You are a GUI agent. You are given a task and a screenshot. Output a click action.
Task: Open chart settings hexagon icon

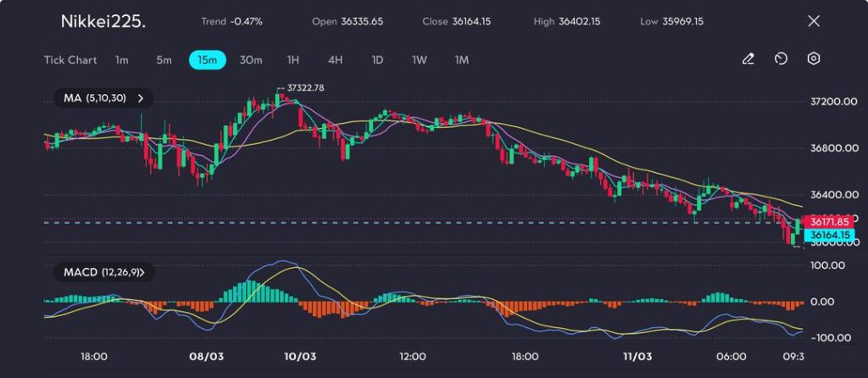click(813, 59)
